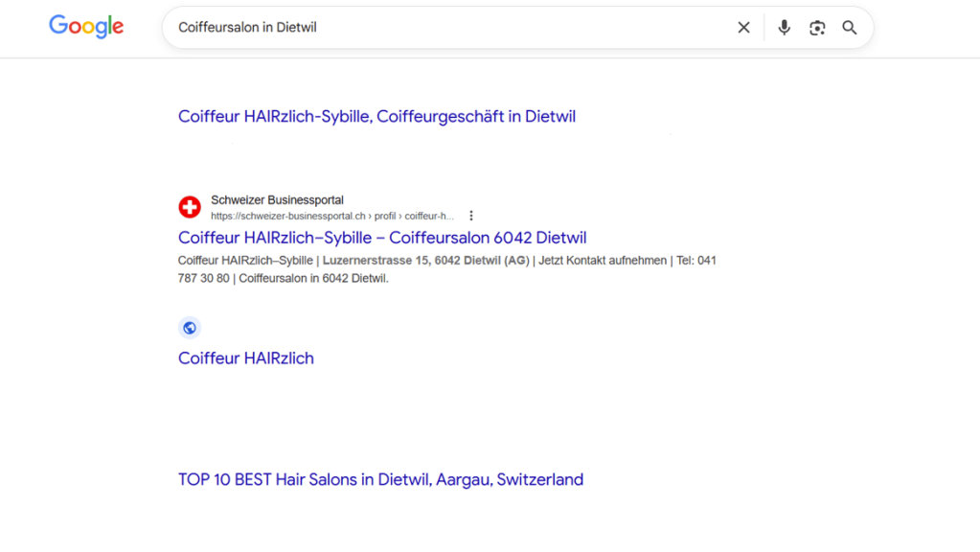Viewport: 980px width, 552px height.
Task: Click the colorful Google logo
Action: coord(85,27)
